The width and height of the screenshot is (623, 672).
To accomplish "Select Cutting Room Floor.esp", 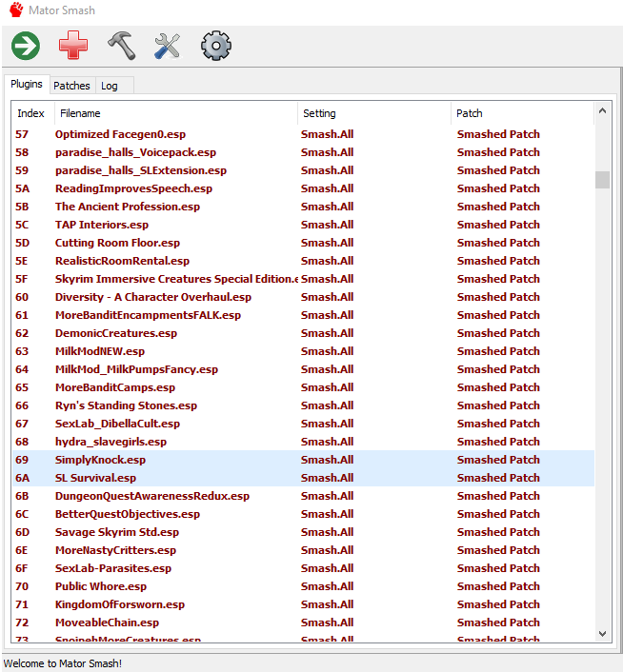I will point(303,243).
